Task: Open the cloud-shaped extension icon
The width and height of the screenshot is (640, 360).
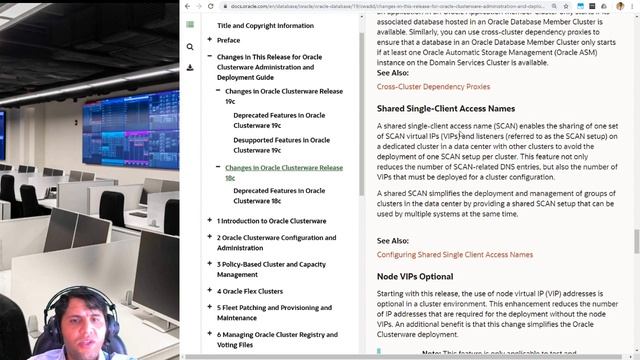Action: (604, 6)
